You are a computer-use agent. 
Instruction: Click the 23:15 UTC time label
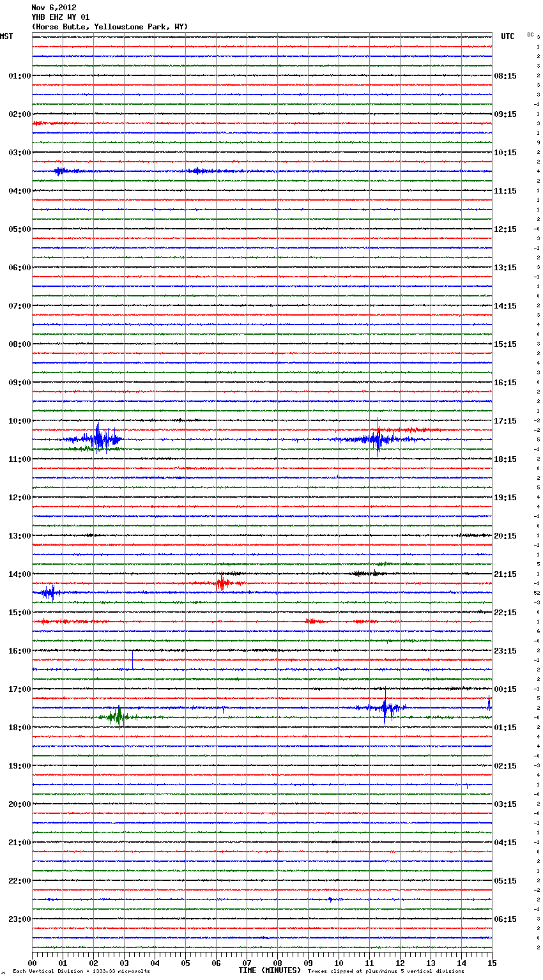point(505,651)
